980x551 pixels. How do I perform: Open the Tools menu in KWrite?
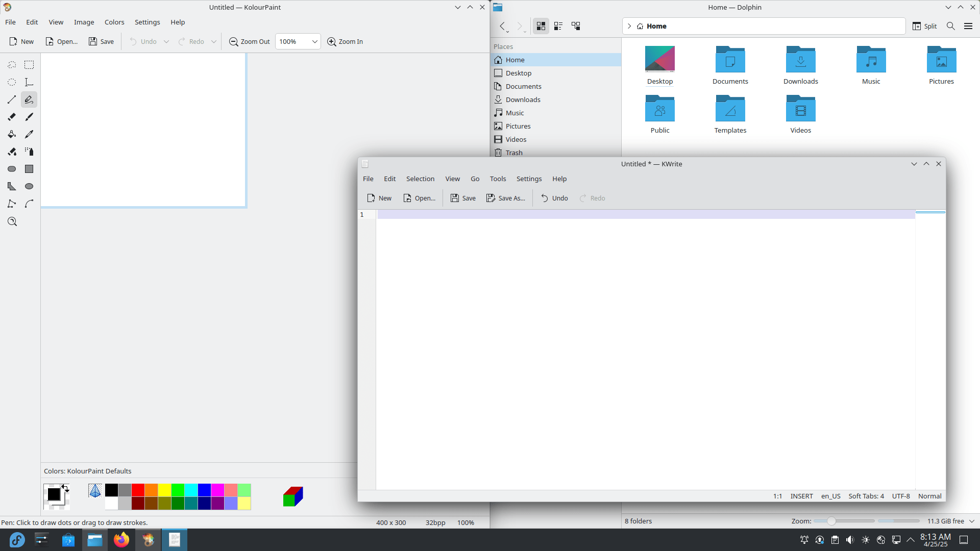point(498,179)
